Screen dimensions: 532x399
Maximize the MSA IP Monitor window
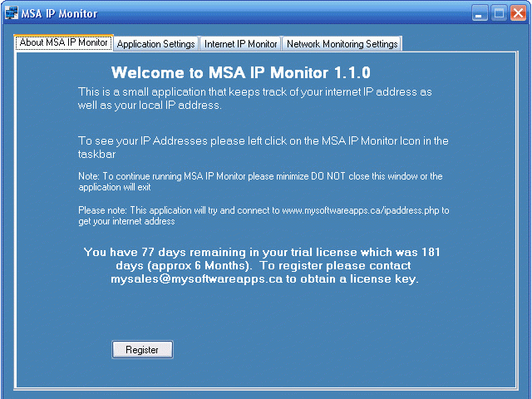499,13
